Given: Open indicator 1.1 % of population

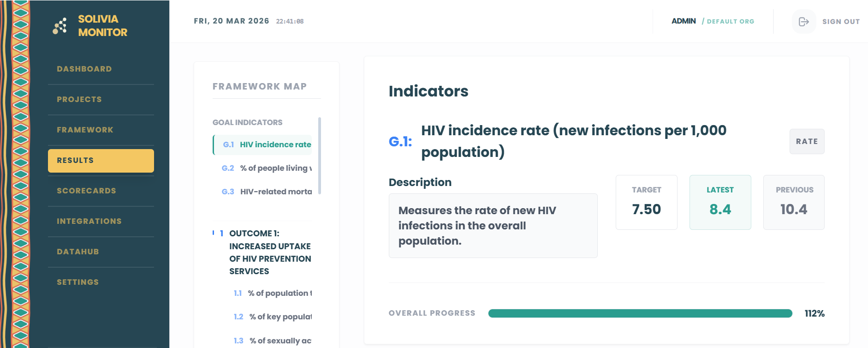Looking at the screenshot, I should [x=273, y=294].
